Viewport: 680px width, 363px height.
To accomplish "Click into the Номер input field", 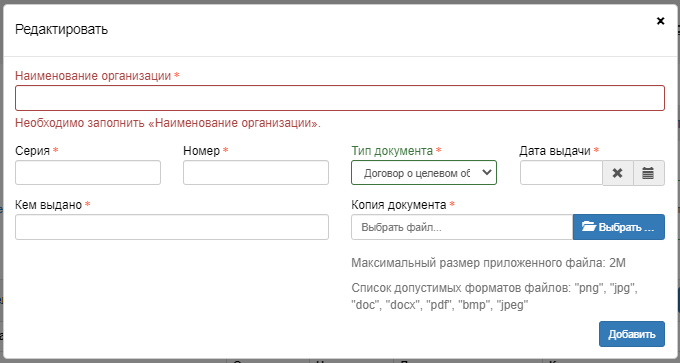I will click(x=256, y=173).
